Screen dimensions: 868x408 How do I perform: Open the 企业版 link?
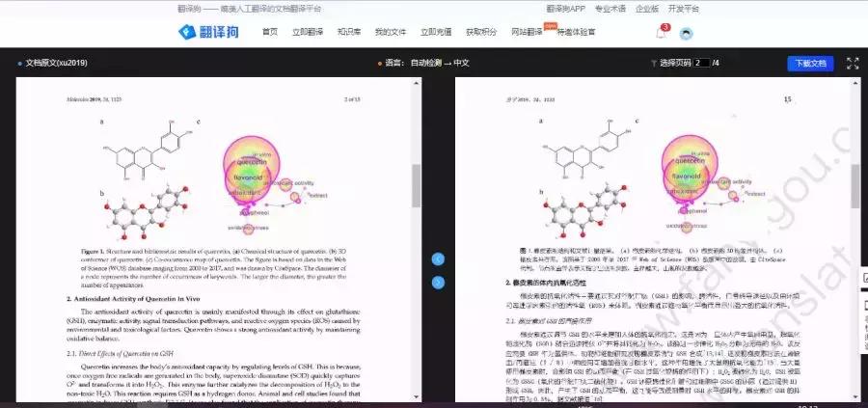click(647, 9)
